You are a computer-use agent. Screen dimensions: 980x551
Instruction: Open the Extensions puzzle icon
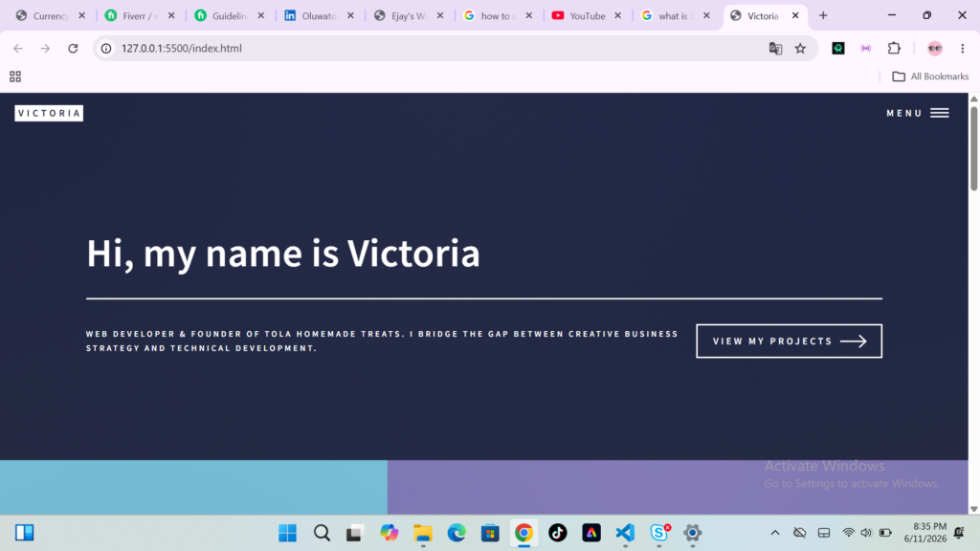click(x=894, y=48)
